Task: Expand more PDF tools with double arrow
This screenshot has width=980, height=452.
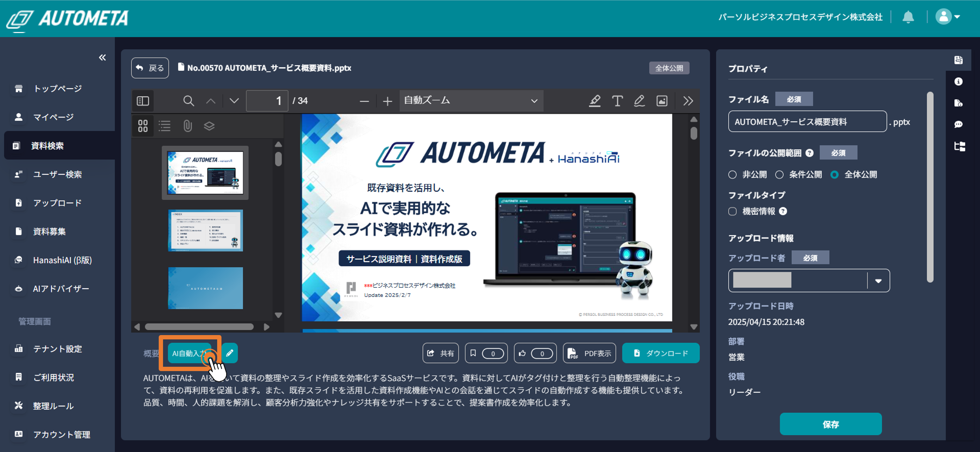Action: [x=688, y=101]
